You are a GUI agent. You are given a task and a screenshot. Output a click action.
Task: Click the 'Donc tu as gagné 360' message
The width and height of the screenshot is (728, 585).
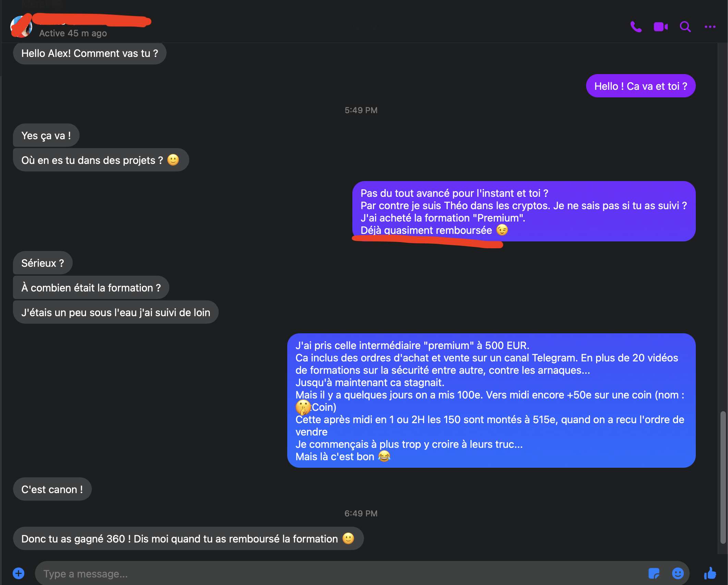188,538
